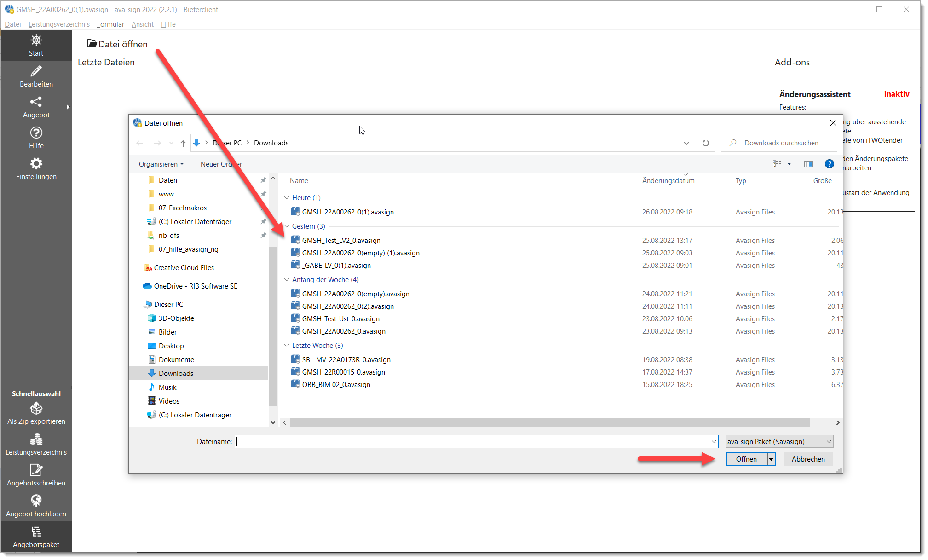Select GMSH_Test_LV2_0.avasign file
Screen dimensions: 928x560
coord(341,241)
